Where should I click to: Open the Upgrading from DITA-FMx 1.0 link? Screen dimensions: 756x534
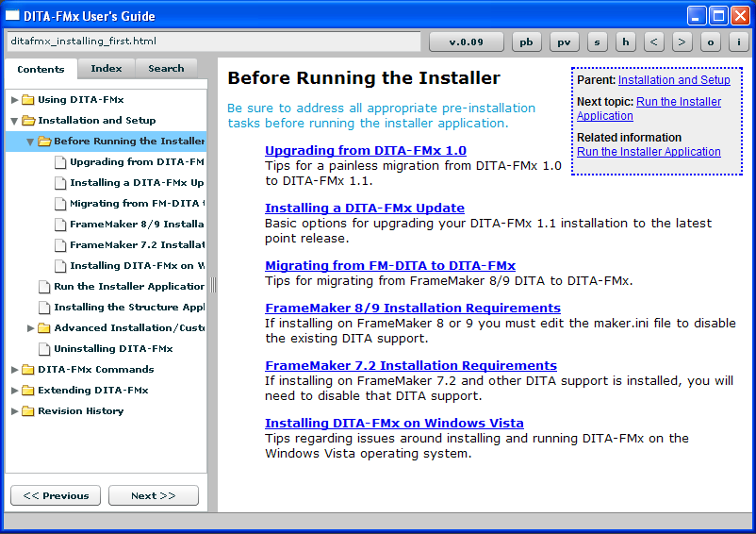366,151
